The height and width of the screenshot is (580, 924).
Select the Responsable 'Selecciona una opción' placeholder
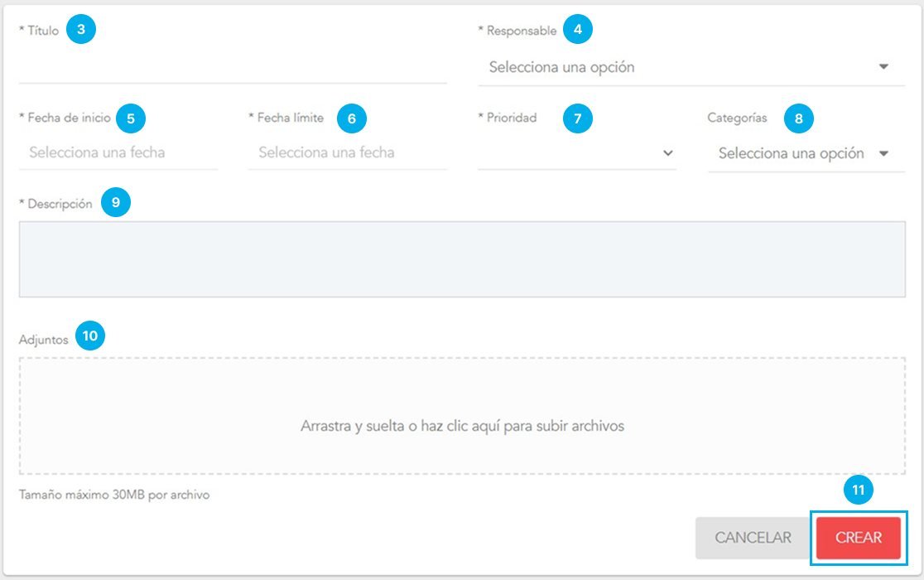click(x=561, y=67)
